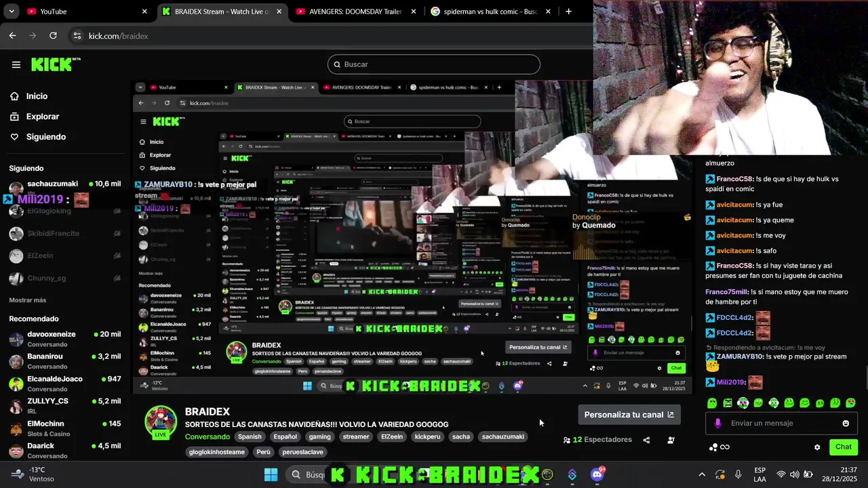Go back in browser history
Screen dimensions: 868x488
click(x=12, y=36)
